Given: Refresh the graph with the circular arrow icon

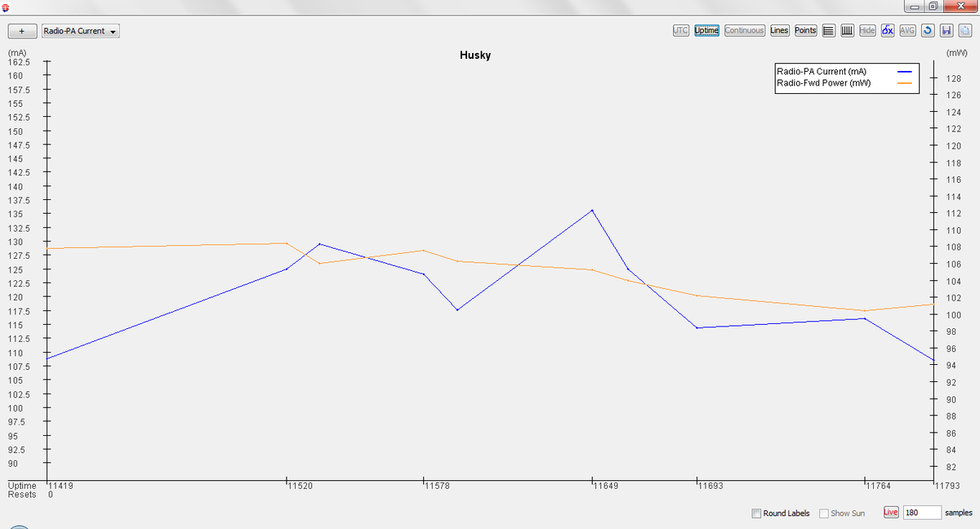Looking at the screenshot, I should [x=928, y=30].
